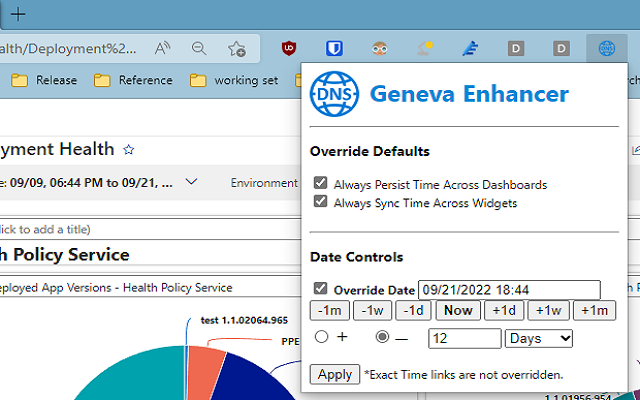Viewport: 640px width, 400px height.
Task: Click the Environment filter label
Action: pos(264,183)
